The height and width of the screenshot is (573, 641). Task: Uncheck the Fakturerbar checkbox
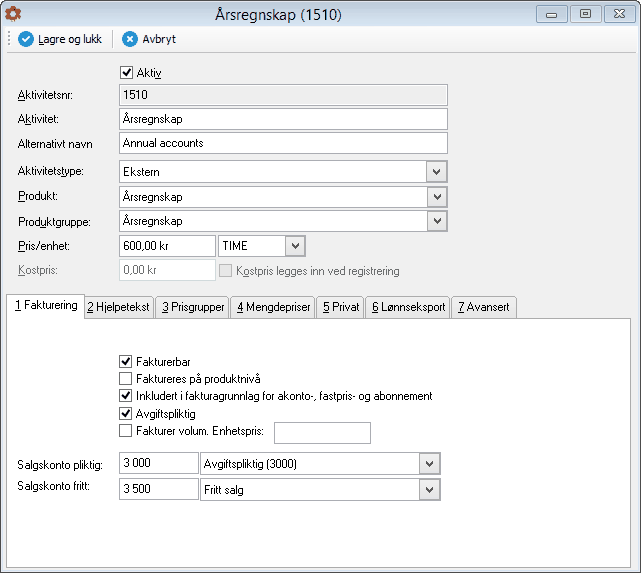[126, 361]
